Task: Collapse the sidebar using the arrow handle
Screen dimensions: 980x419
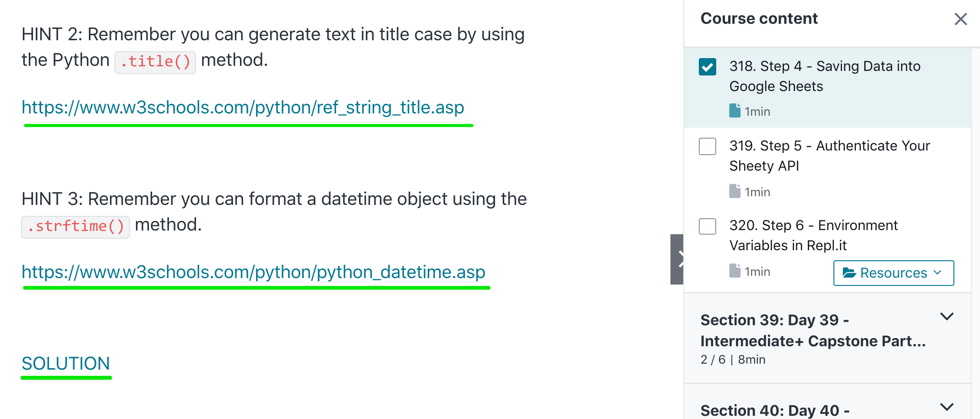Action: point(678,259)
